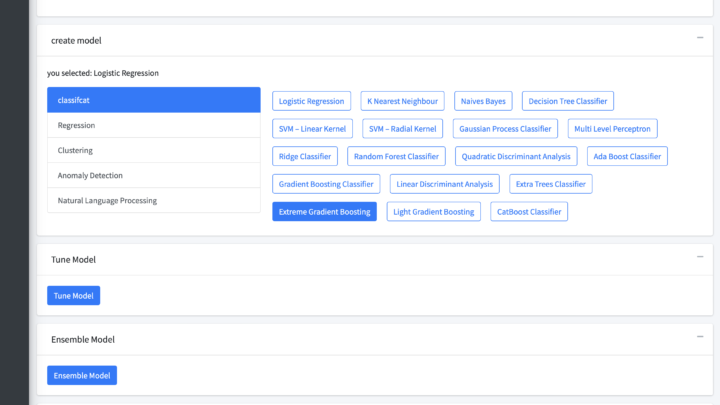
Task: Switch to the Regression category
Action: point(153,125)
